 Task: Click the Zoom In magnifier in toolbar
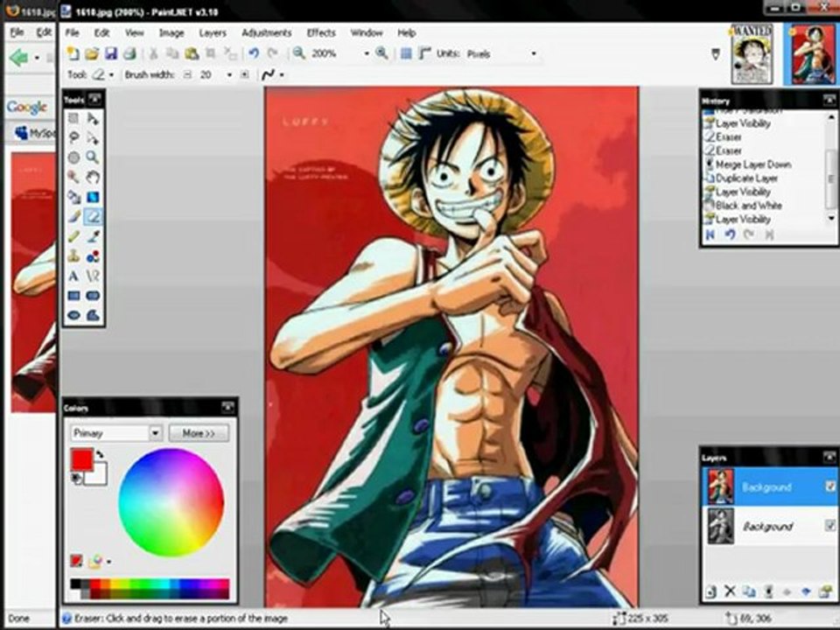click(381, 53)
